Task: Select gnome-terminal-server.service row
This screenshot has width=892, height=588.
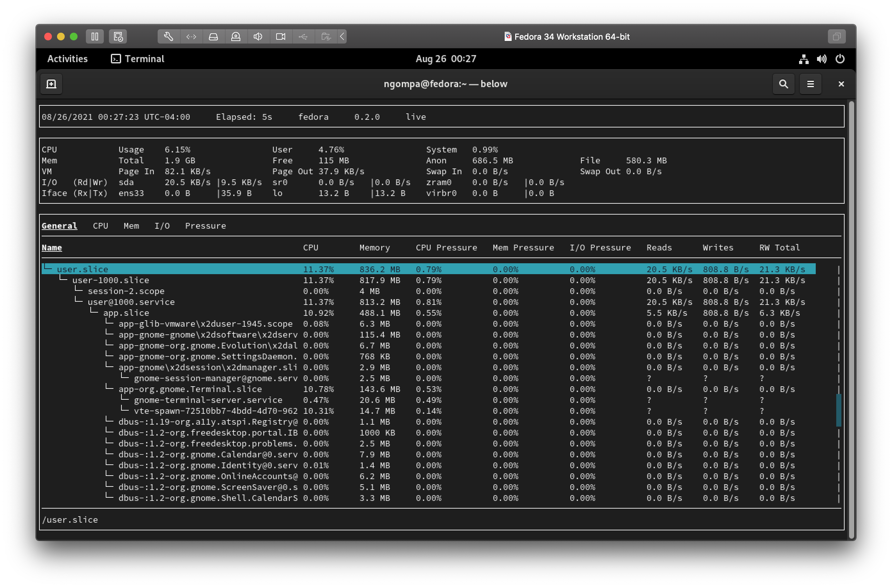Action: click(428, 400)
